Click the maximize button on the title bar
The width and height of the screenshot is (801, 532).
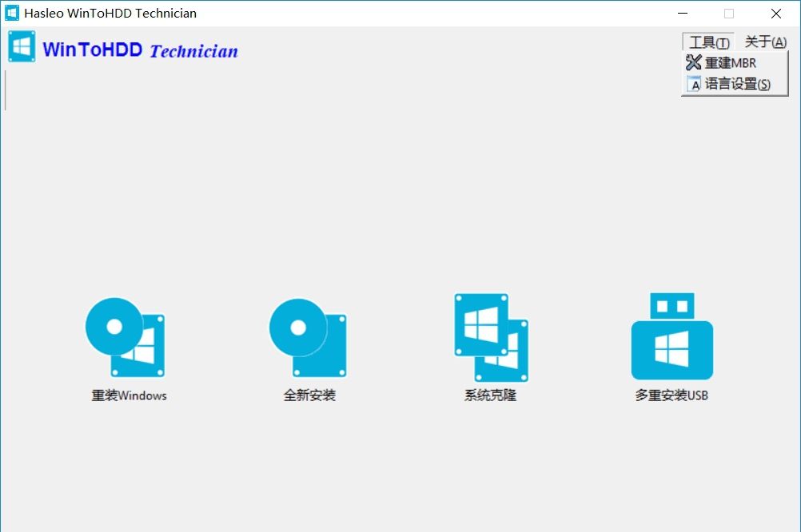pyautogui.click(x=728, y=14)
